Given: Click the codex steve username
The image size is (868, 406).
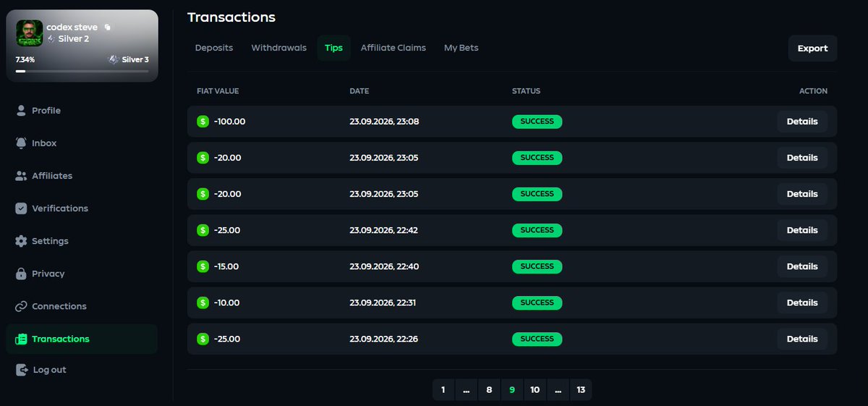Looking at the screenshot, I should pyautogui.click(x=72, y=27).
